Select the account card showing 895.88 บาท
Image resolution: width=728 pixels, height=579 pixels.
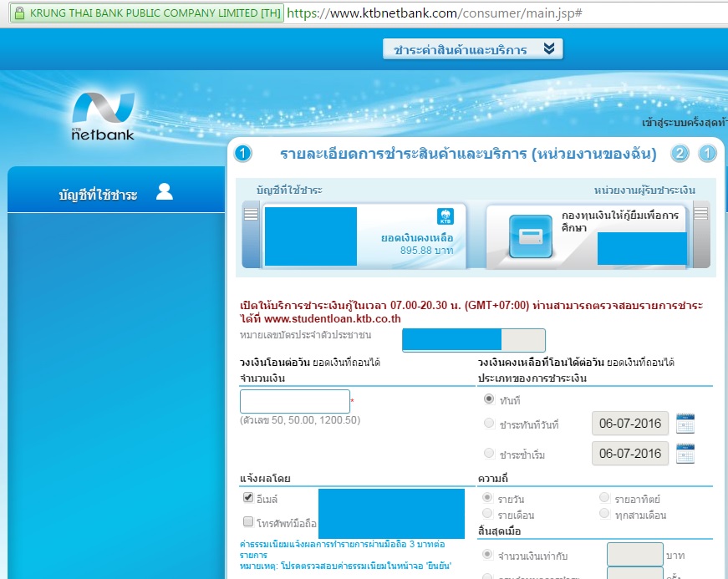363,236
